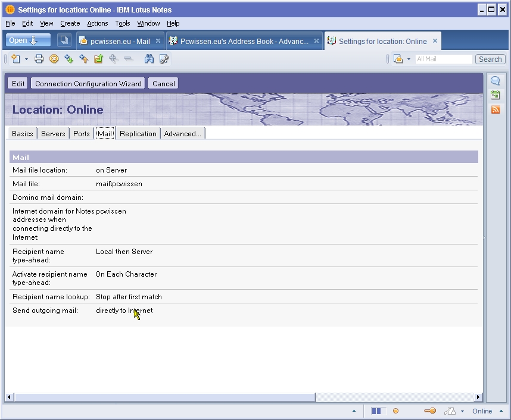
Task: Open the New document dropdown arrow
Action: point(26,59)
